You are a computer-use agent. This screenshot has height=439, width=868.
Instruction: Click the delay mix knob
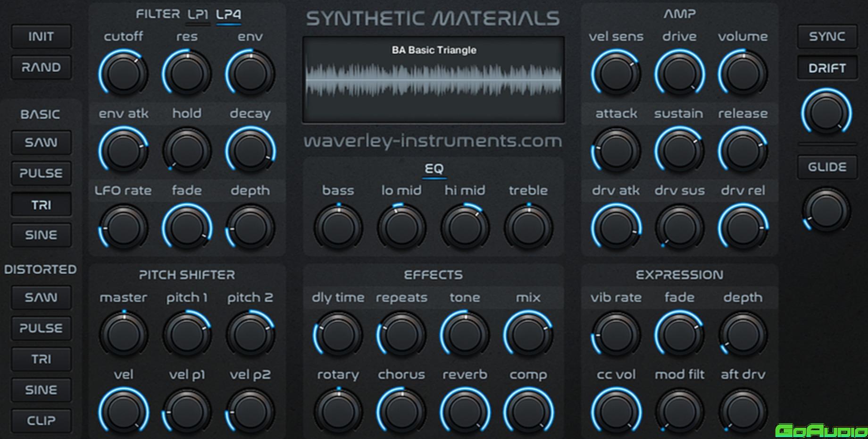(528, 334)
